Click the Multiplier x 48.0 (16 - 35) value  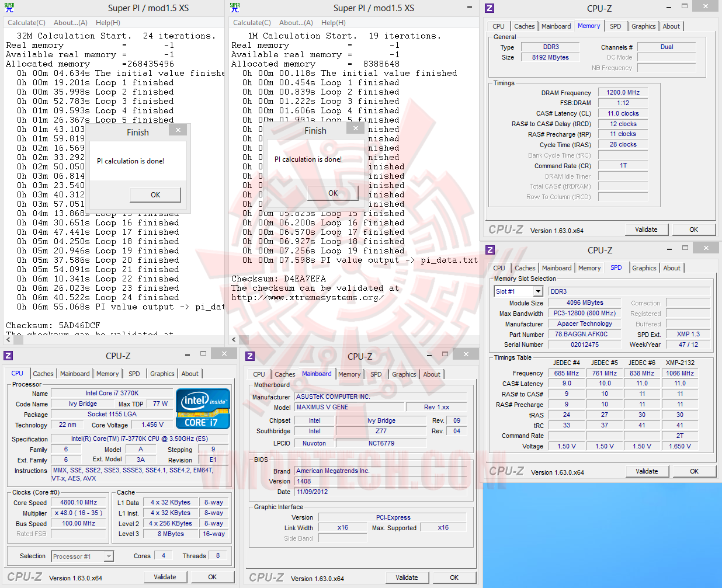pyautogui.click(x=79, y=513)
